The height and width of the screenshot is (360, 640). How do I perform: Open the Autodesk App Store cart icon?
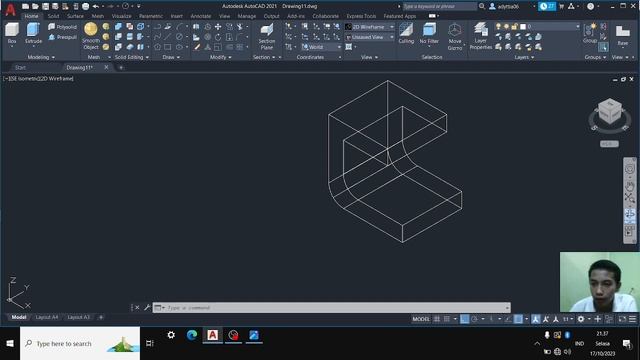point(562,6)
